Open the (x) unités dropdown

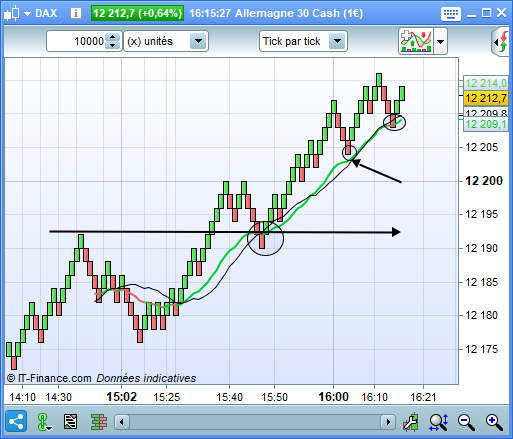point(166,41)
